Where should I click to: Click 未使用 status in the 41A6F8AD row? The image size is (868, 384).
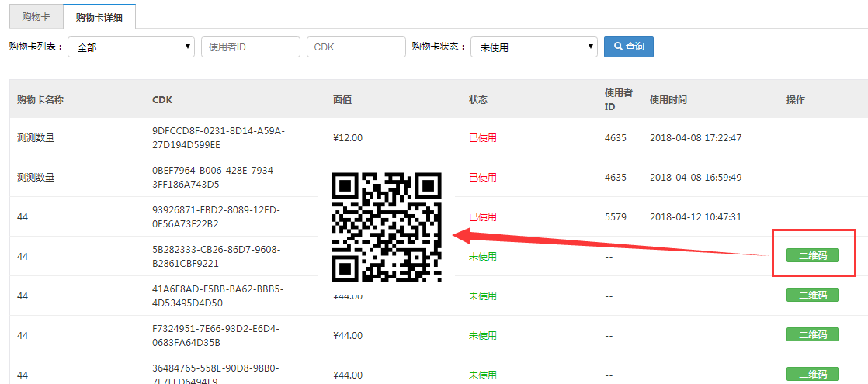[x=483, y=296]
